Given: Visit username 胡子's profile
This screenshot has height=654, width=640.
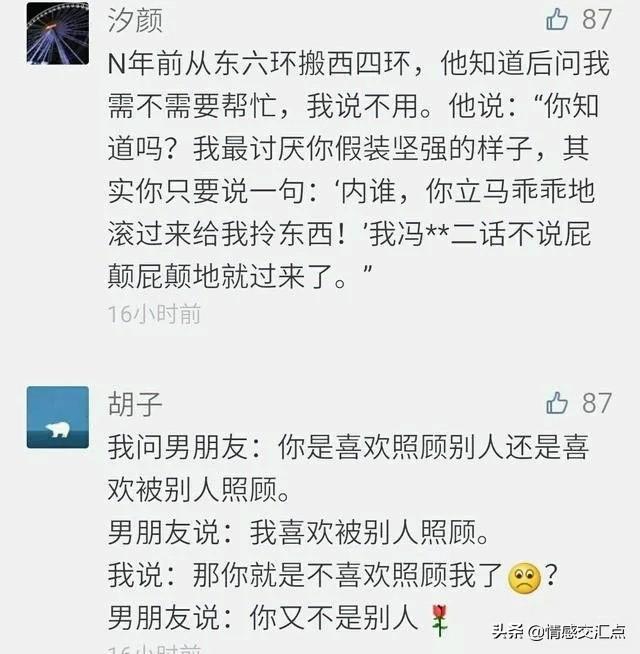Looking at the screenshot, I should pos(135,404).
